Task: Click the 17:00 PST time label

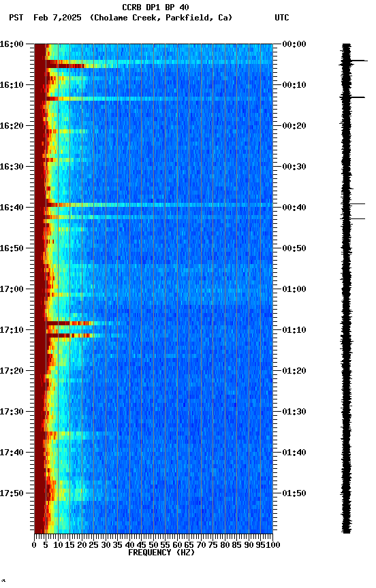Action: pyautogui.click(x=12, y=289)
